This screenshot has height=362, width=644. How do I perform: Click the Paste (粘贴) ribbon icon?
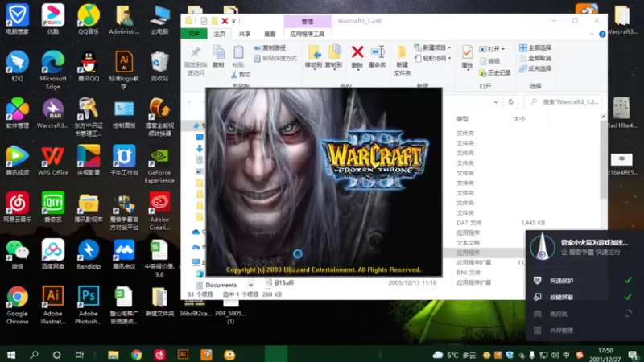pos(238,52)
